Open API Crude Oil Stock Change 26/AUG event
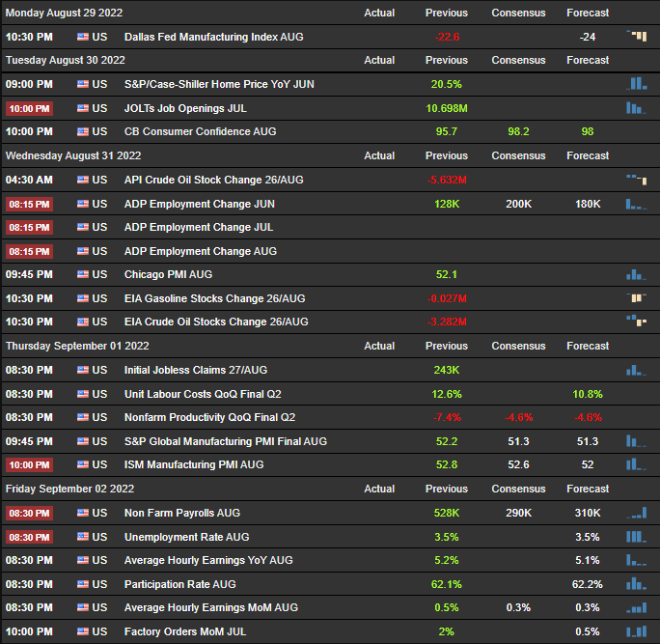The image size is (660, 644). tap(214, 180)
